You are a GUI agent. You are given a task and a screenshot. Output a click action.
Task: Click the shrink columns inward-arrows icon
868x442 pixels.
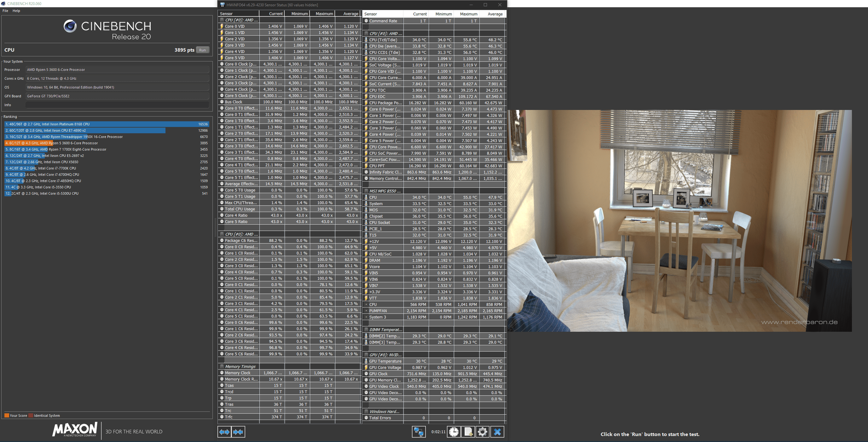(238, 432)
